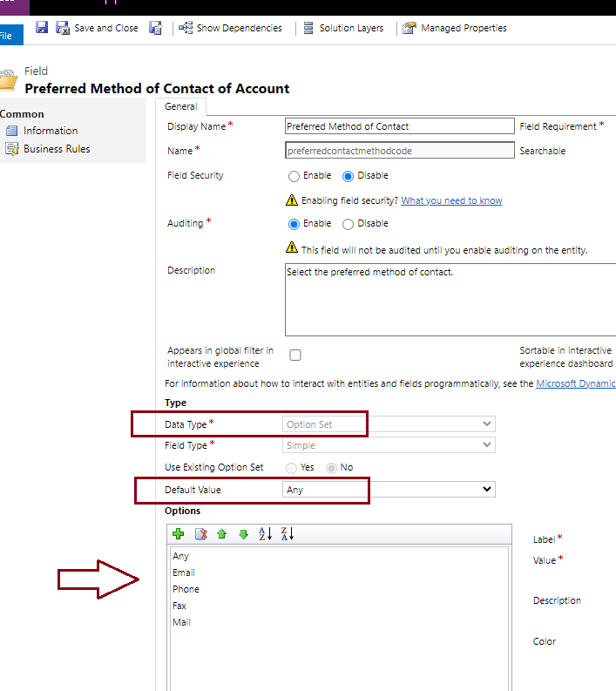Click the Solution Layers icon
Image resolution: width=616 pixels, height=691 pixels.
point(308,28)
